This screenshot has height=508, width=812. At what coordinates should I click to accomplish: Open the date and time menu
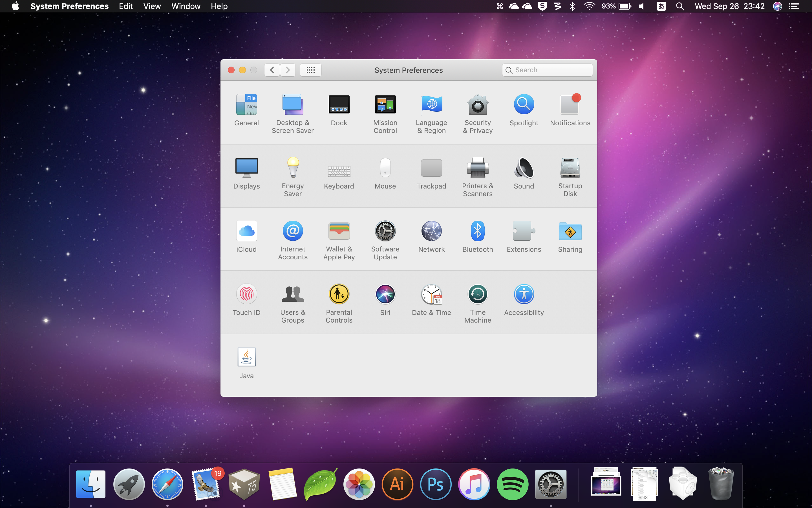point(729,6)
